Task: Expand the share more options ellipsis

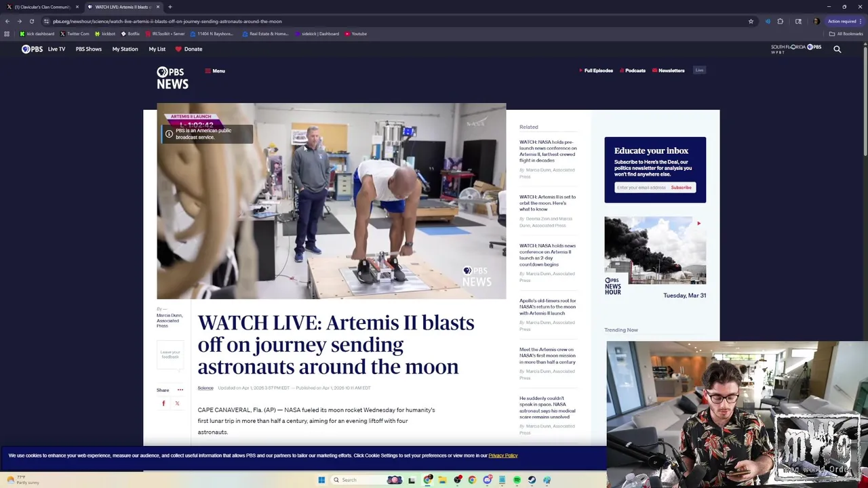Action: click(180, 390)
